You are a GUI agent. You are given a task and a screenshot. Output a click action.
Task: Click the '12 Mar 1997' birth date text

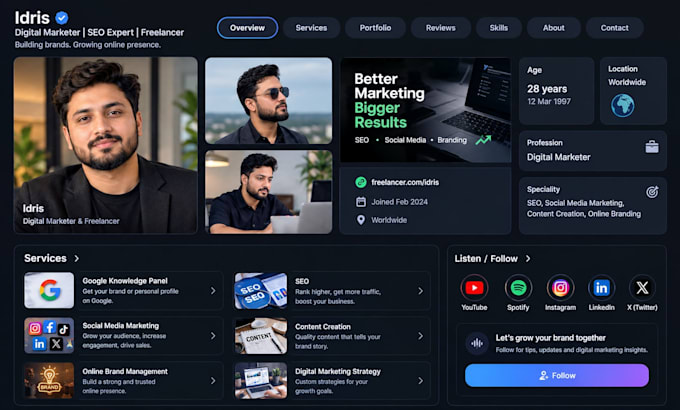(549, 102)
